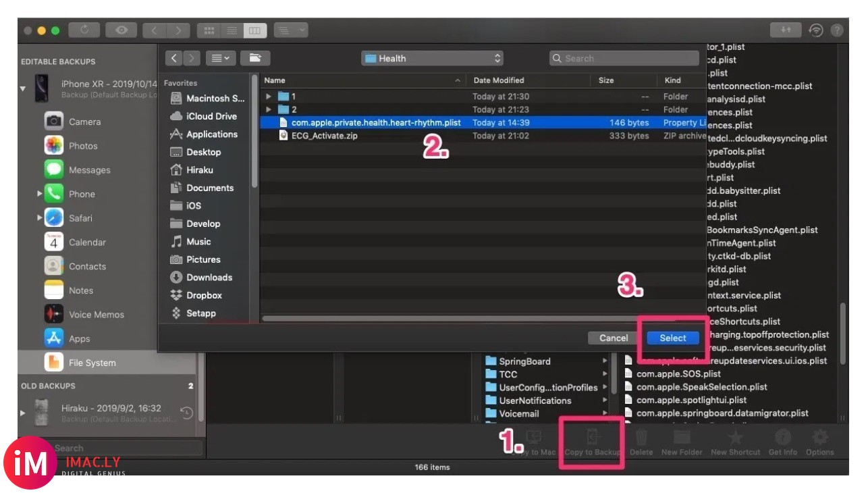
Task: Click the Delete trash icon
Action: tap(641, 442)
